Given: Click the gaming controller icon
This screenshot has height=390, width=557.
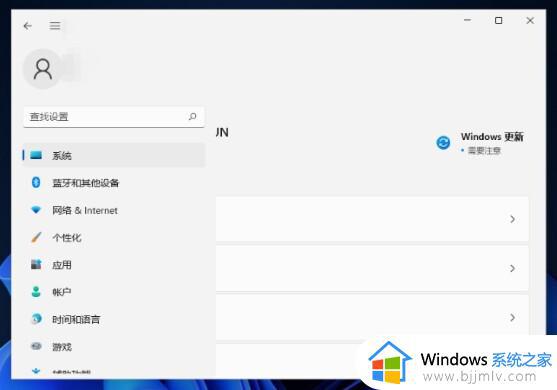Looking at the screenshot, I should (x=36, y=346).
